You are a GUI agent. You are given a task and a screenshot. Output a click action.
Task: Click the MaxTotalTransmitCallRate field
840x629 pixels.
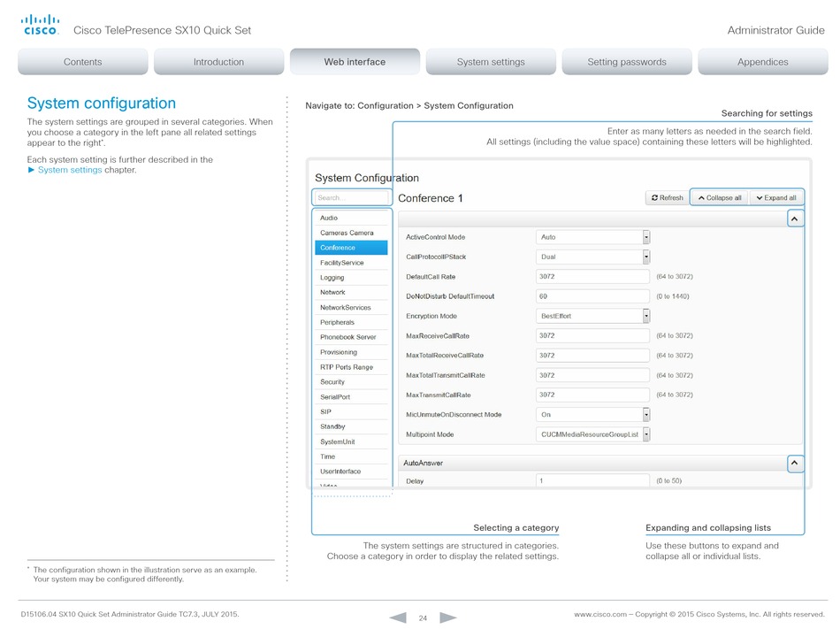[x=592, y=375]
